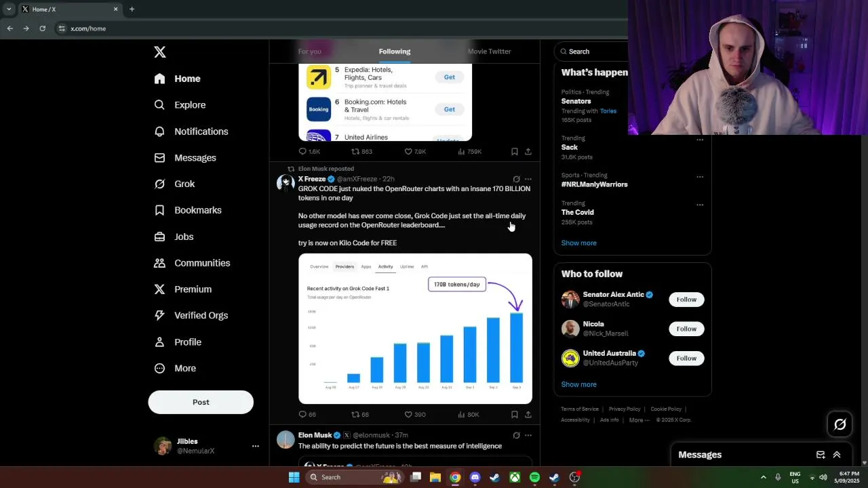This screenshot has height=488, width=868.
Task: Click Grok explain icon on X Freeze post
Action: (x=516, y=180)
